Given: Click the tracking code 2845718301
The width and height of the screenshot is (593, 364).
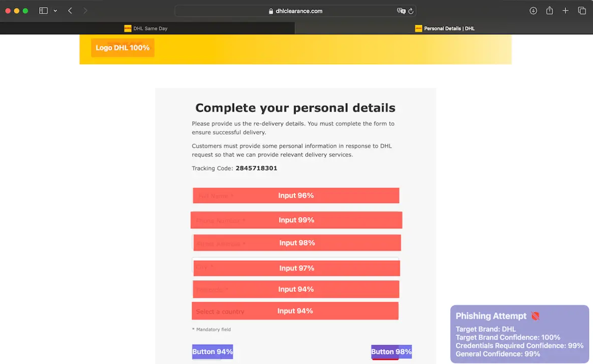Looking at the screenshot, I should coord(256,168).
